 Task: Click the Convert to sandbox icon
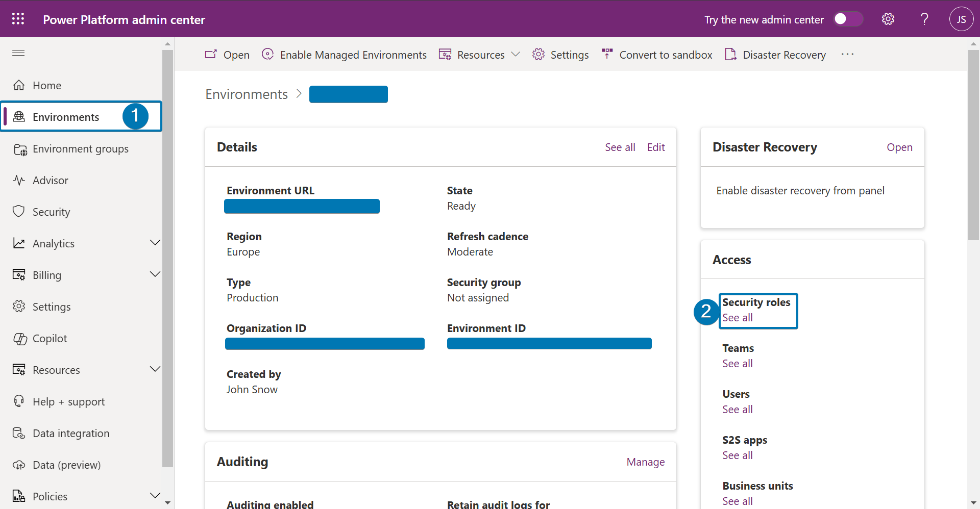pyautogui.click(x=607, y=54)
